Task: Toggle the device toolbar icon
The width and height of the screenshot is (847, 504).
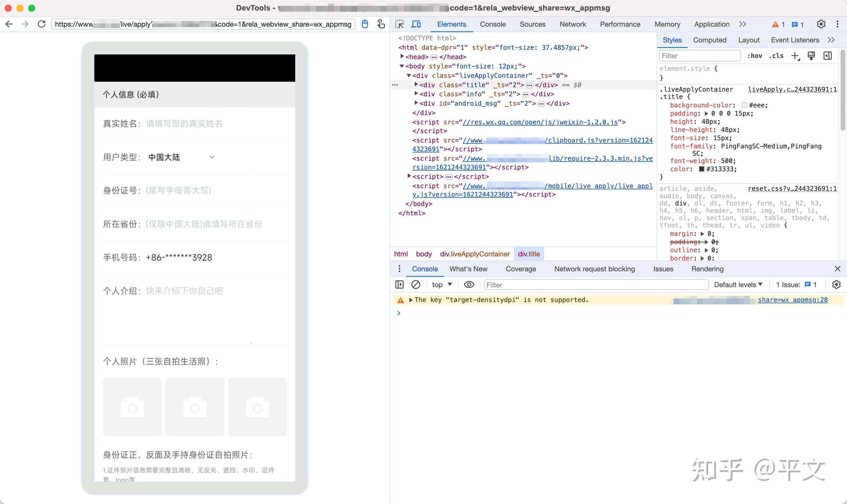Action: [x=416, y=24]
